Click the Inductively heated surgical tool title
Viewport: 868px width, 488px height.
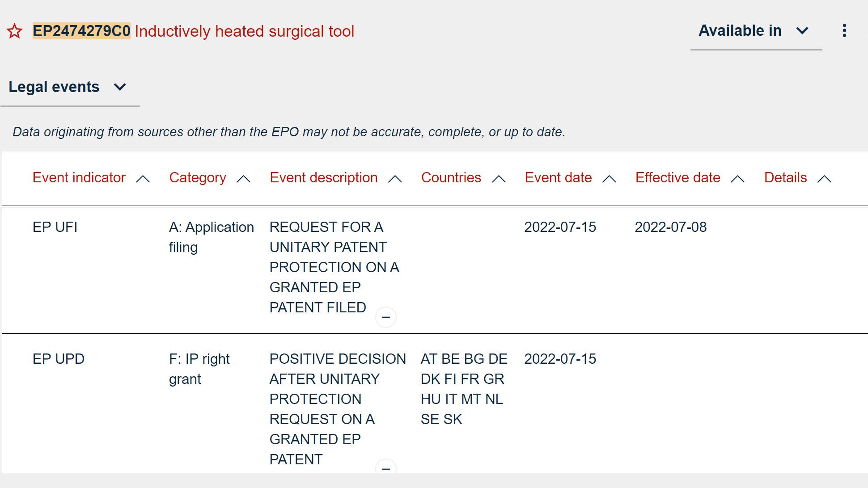point(244,31)
